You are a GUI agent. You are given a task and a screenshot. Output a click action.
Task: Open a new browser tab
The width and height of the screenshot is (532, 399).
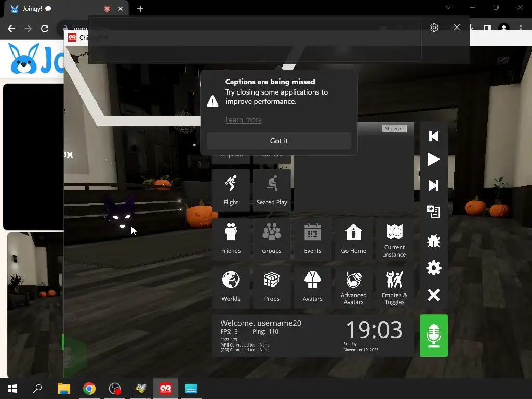(x=140, y=9)
